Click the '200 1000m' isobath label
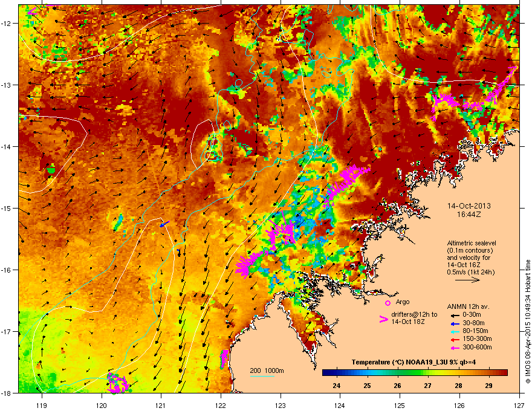 [x=267, y=371]
